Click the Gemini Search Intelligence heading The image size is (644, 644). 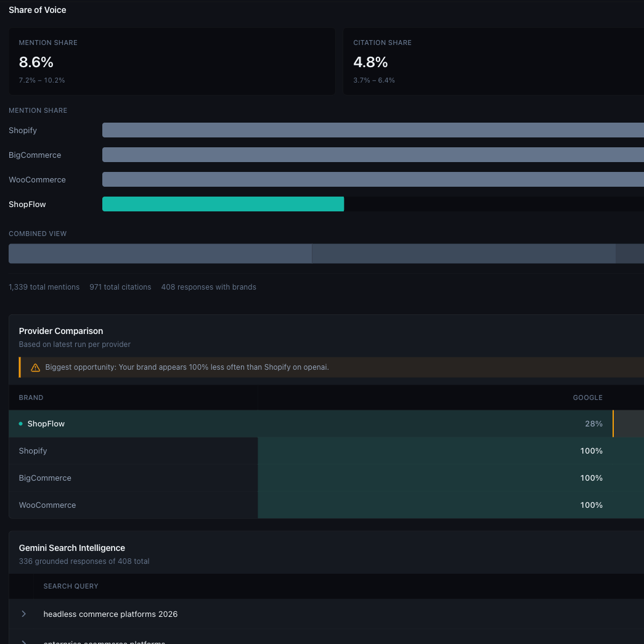click(x=72, y=548)
